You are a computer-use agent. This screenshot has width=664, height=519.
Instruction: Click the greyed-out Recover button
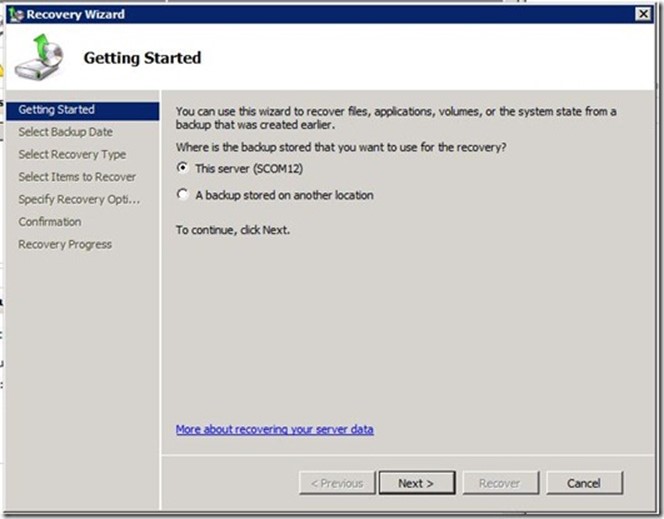click(x=500, y=483)
